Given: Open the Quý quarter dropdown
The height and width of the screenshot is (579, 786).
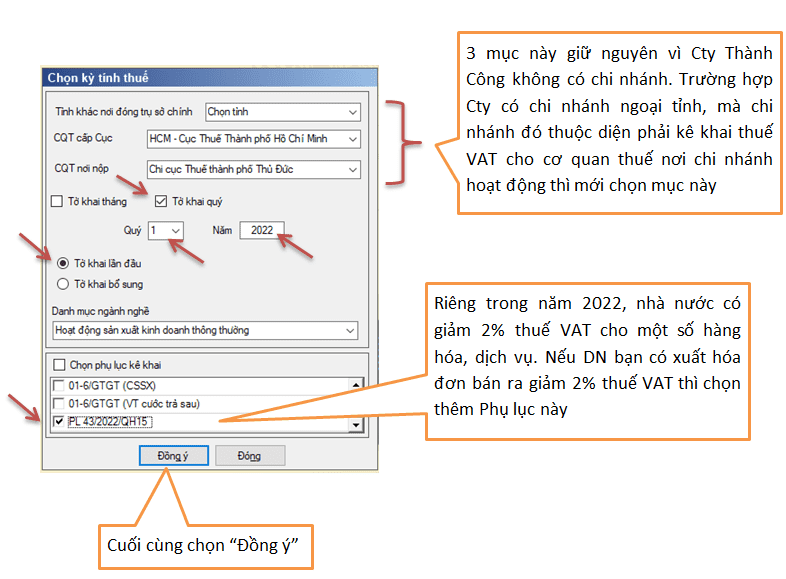Looking at the screenshot, I should (x=176, y=231).
